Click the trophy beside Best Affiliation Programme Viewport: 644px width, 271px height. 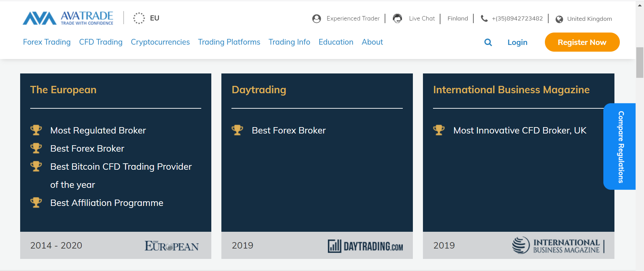pos(36,202)
